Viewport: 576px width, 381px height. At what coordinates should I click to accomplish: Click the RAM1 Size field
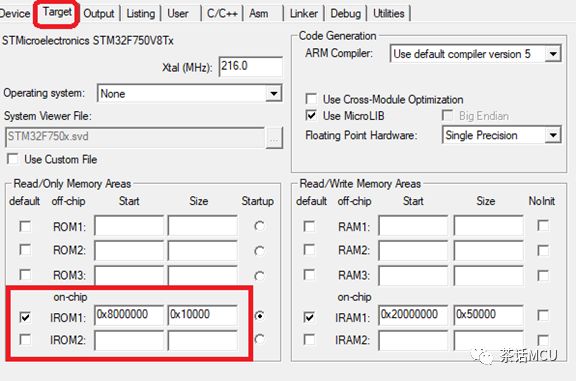coord(489,226)
